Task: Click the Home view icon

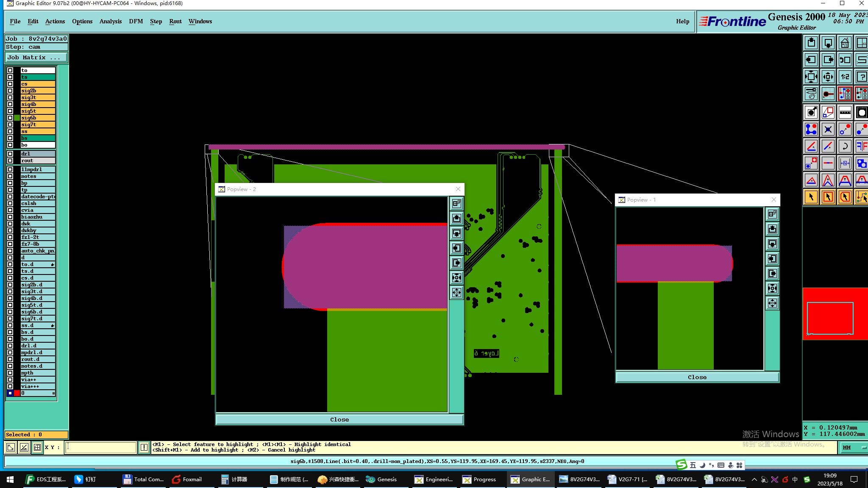Action: (845, 43)
